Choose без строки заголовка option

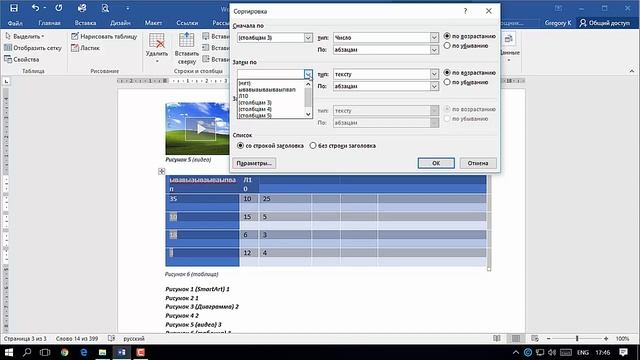pyautogui.click(x=313, y=145)
